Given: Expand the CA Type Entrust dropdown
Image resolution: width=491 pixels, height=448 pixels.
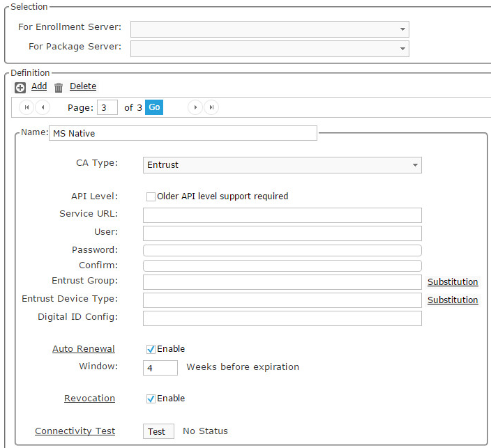Looking at the screenshot, I should [x=282, y=165].
